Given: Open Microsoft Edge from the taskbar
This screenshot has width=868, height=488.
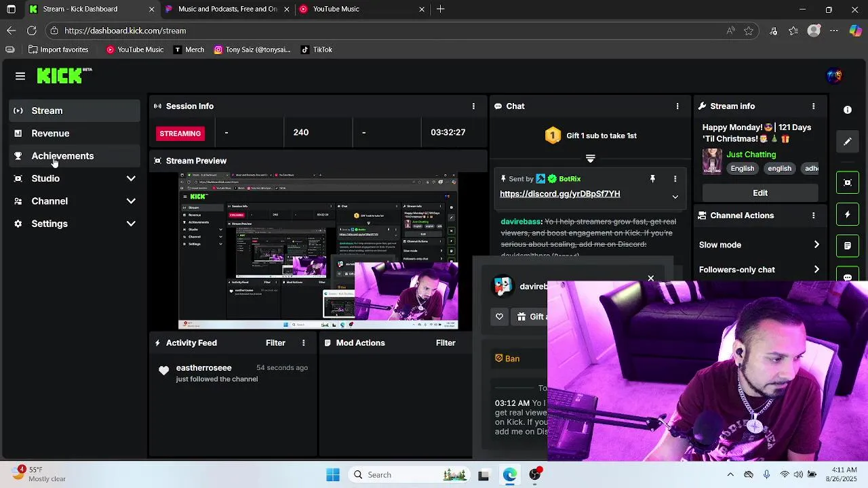Looking at the screenshot, I should tap(509, 475).
